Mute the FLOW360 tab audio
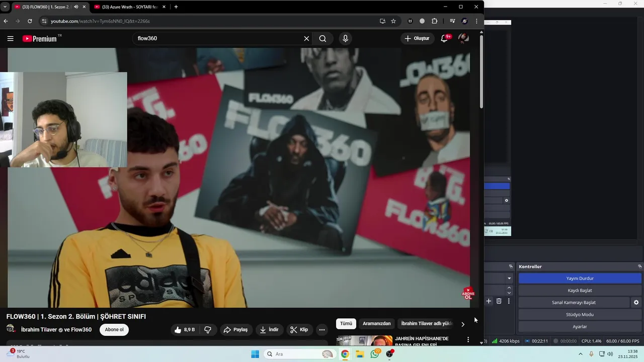The height and width of the screenshot is (362, 644). pos(76,7)
